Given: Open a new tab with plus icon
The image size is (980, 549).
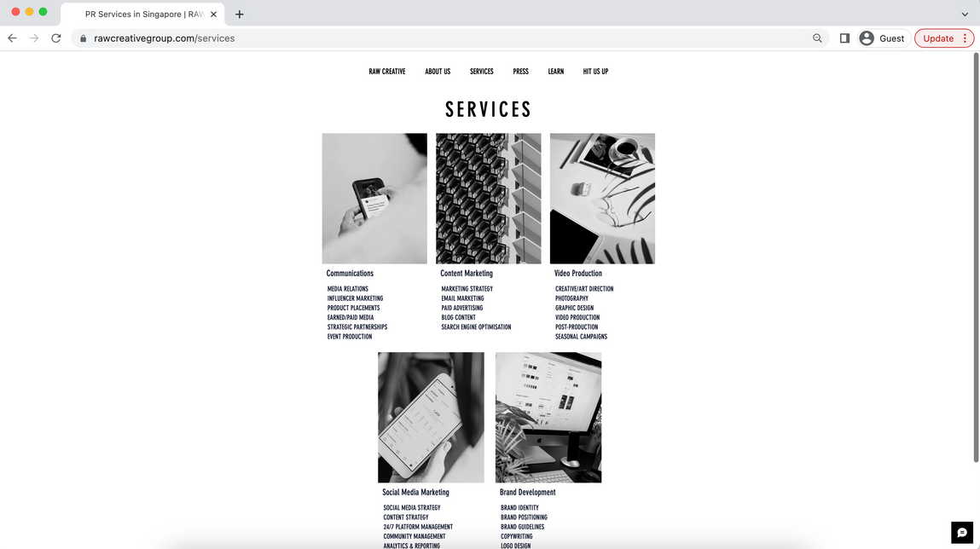Looking at the screenshot, I should (x=240, y=14).
